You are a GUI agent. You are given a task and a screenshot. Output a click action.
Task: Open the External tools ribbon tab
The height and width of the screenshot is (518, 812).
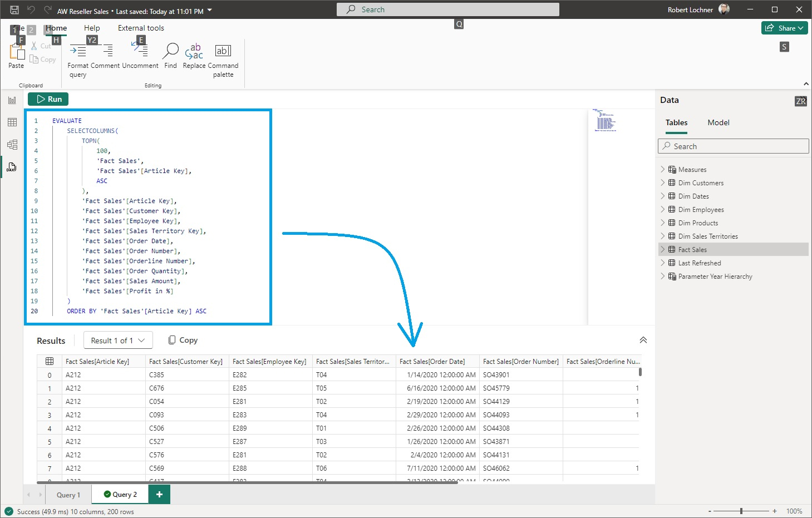[x=141, y=28]
